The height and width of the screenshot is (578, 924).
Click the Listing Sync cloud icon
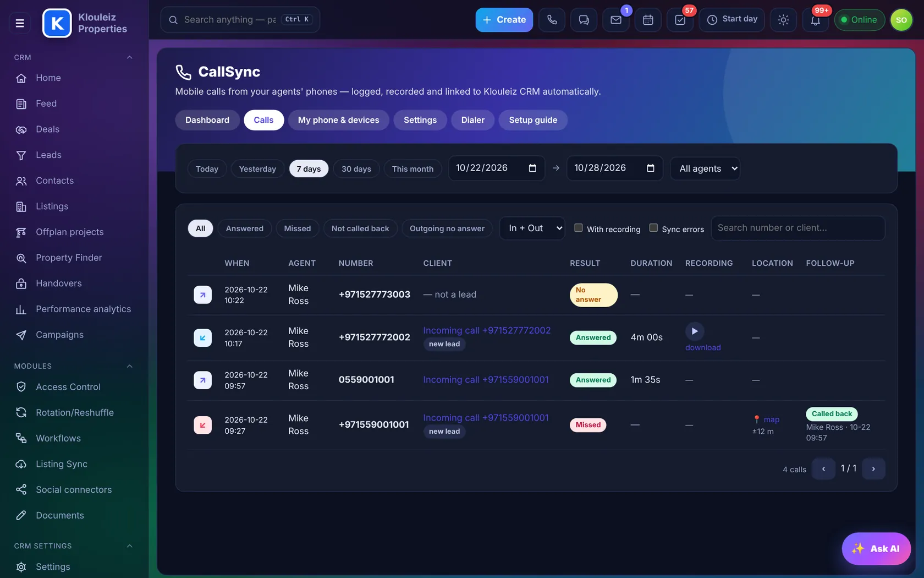[21, 464]
